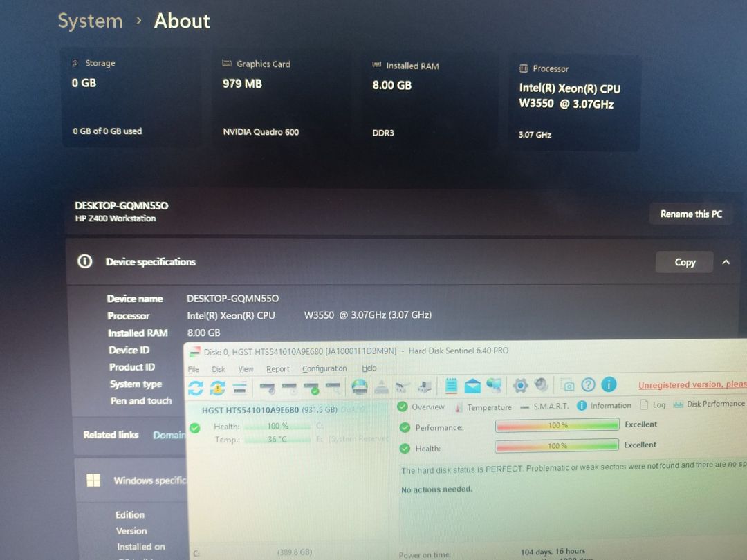The image size is (747, 560).
Task: Switch to the Disk Performance tab
Action: tap(709, 404)
